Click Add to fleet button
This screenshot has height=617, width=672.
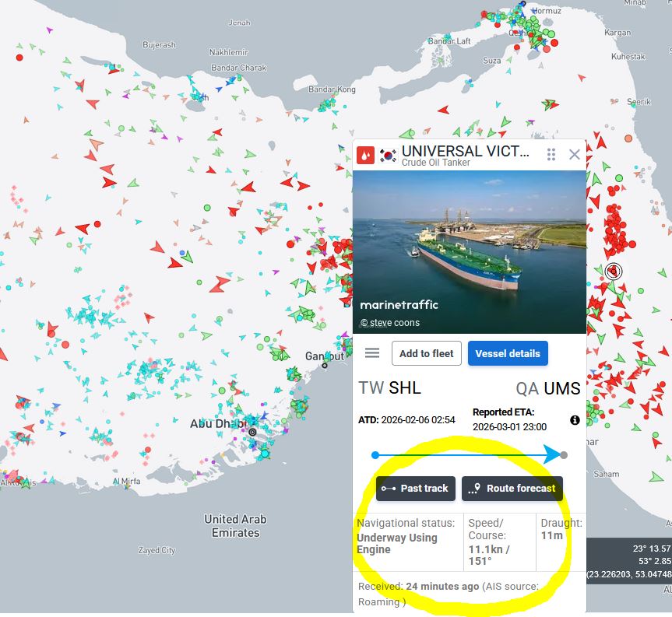(x=427, y=353)
